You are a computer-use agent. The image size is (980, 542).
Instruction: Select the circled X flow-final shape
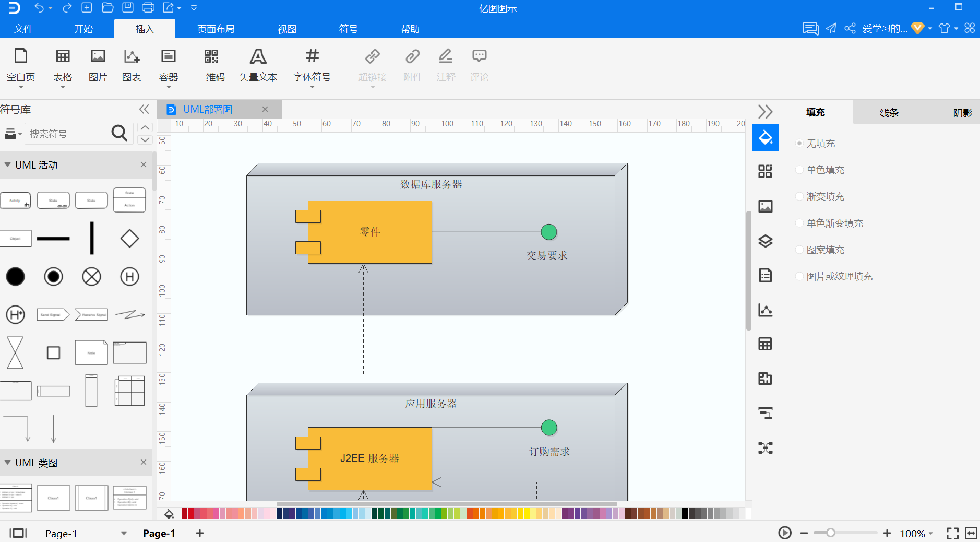[x=91, y=277]
